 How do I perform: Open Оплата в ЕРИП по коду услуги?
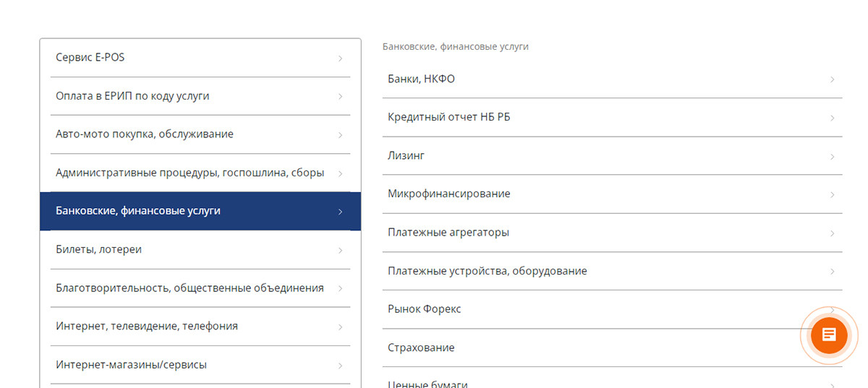(x=132, y=96)
